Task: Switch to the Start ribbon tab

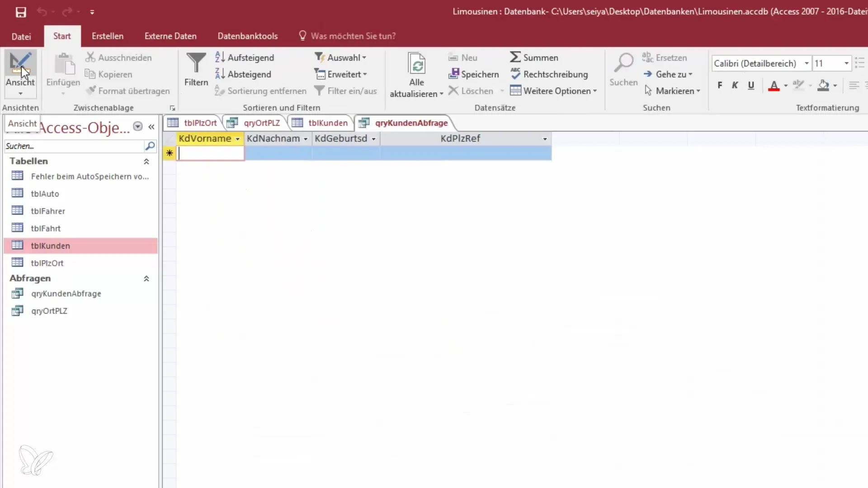Action: pyautogui.click(x=62, y=36)
